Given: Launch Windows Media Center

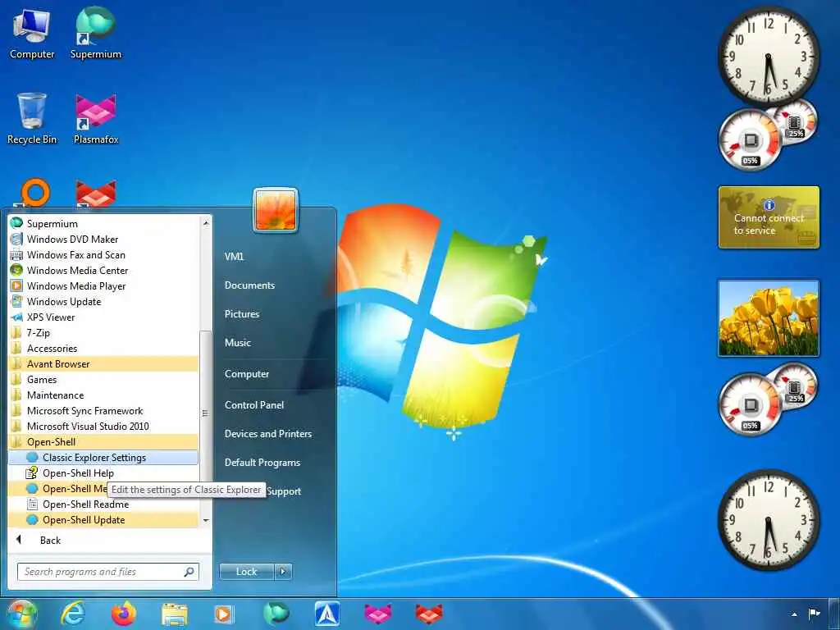Looking at the screenshot, I should point(103,270).
